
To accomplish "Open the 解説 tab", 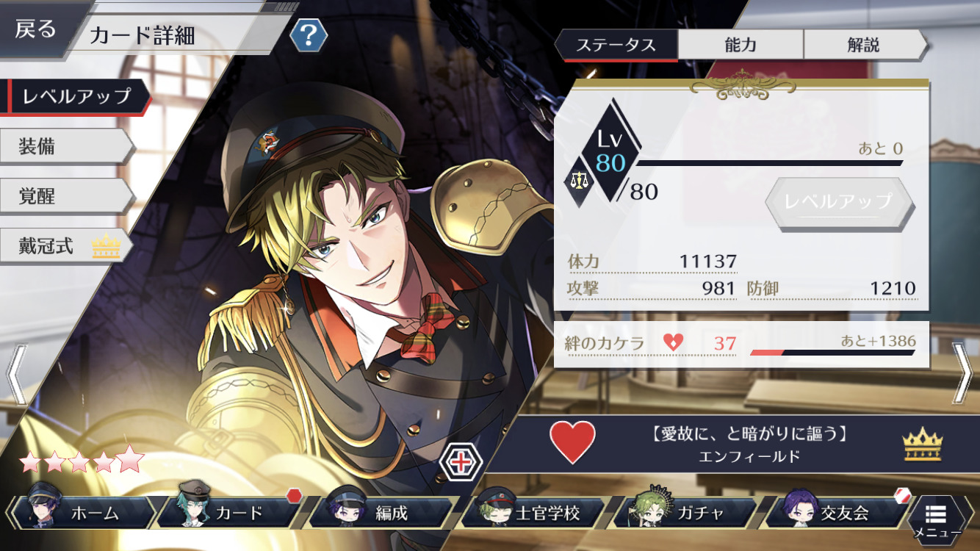I will [x=865, y=45].
